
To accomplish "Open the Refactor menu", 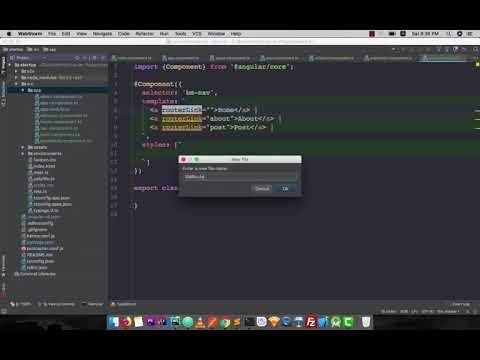I will pos(144,34).
